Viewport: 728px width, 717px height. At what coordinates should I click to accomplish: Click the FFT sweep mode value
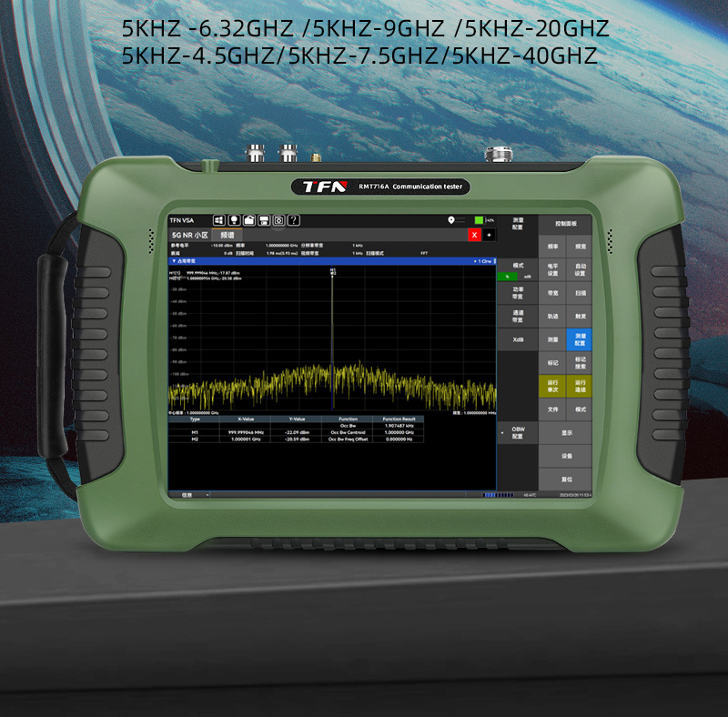(x=424, y=253)
